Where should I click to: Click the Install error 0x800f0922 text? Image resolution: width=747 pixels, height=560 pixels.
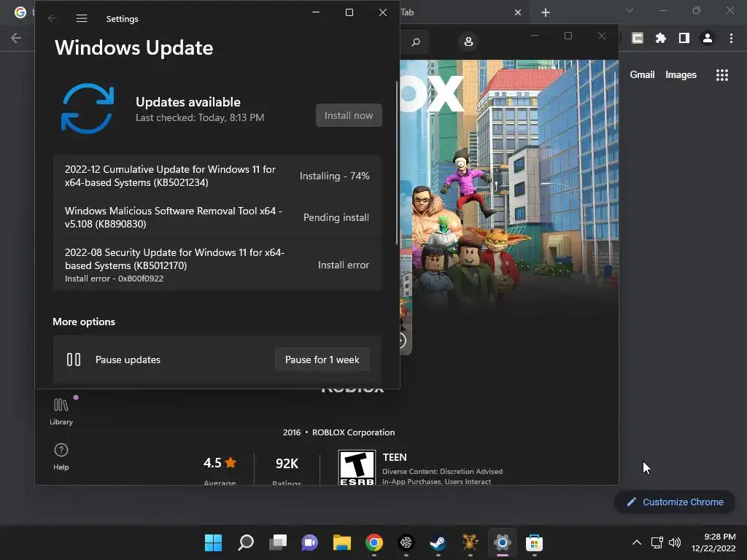point(114,279)
